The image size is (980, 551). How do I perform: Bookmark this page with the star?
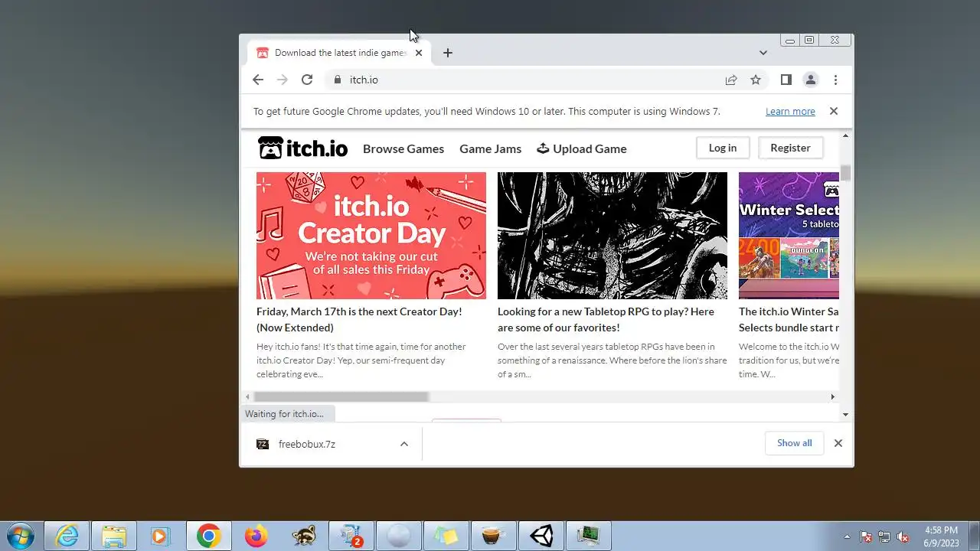click(x=756, y=80)
